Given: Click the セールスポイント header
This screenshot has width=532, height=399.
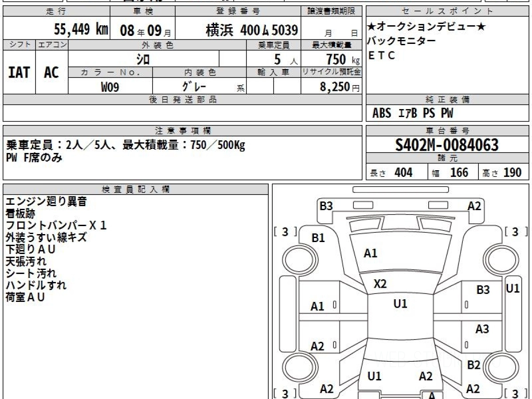Looking at the screenshot, I should tap(447, 12).
